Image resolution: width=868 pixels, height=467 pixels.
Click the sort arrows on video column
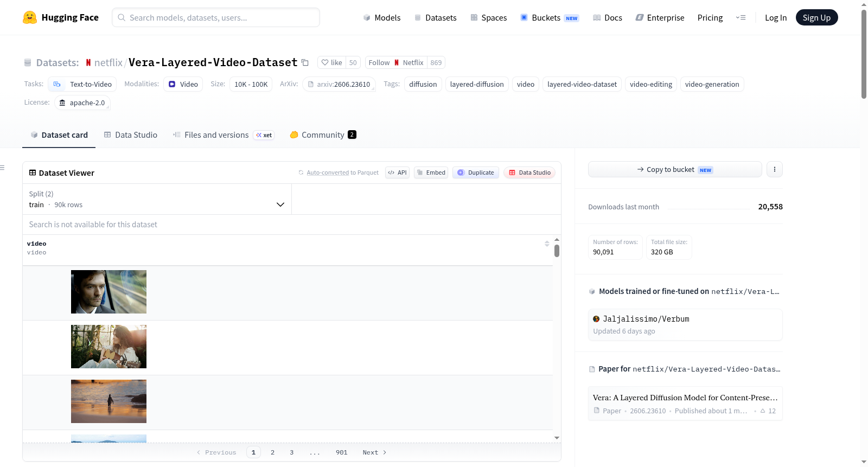pos(547,244)
